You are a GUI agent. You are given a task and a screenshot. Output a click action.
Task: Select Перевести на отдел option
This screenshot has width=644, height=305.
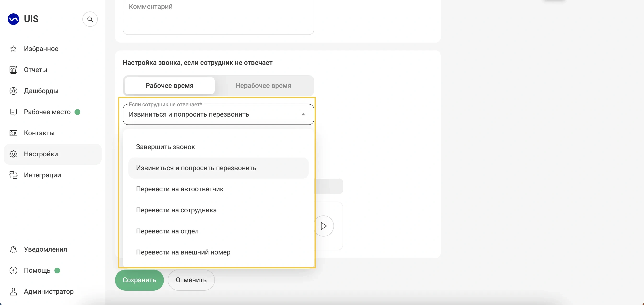pos(167,231)
